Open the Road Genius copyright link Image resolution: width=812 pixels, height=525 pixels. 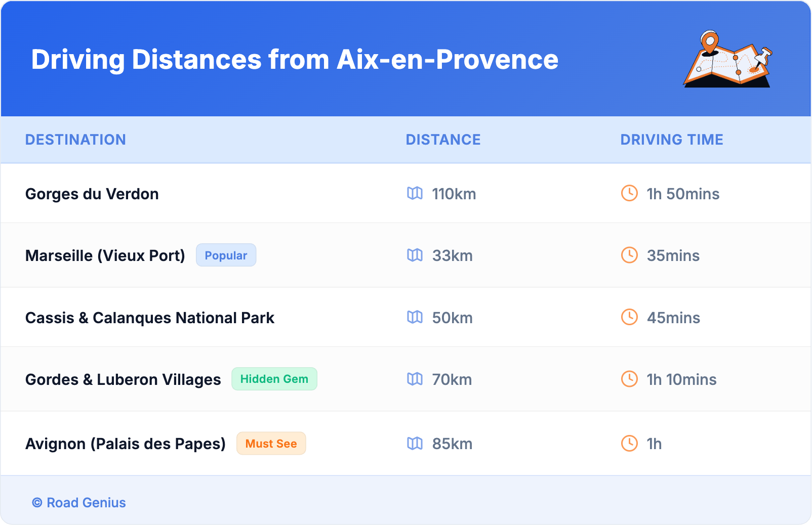(x=79, y=503)
